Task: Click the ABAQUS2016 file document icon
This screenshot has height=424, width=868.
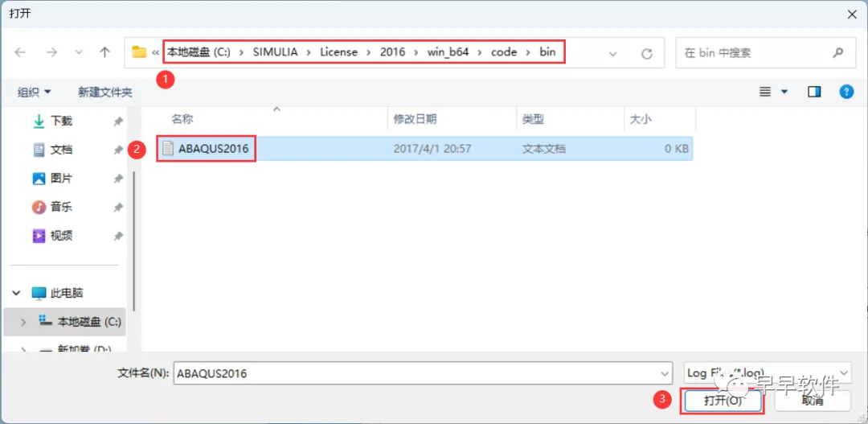Action: tap(167, 149)
